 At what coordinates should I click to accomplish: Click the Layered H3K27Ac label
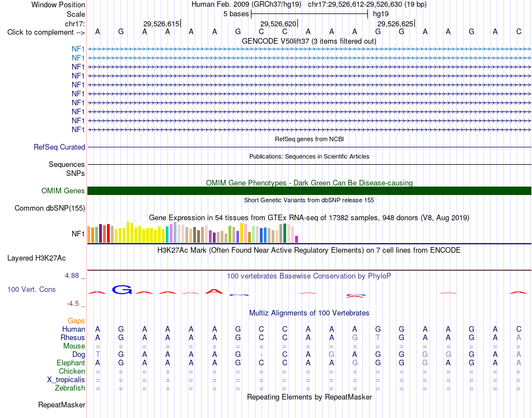click(x=36, y=258)
